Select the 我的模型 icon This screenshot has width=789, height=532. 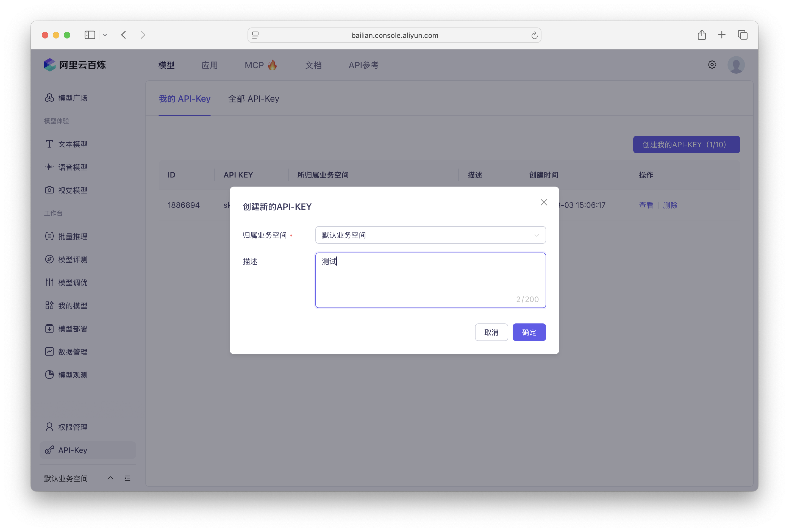(x=49, y=305)
